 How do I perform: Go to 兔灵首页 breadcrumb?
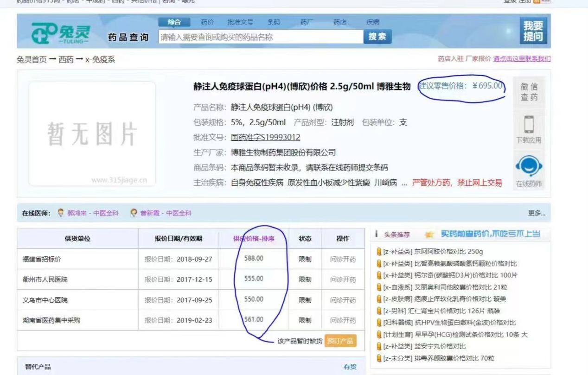point(32,59)
